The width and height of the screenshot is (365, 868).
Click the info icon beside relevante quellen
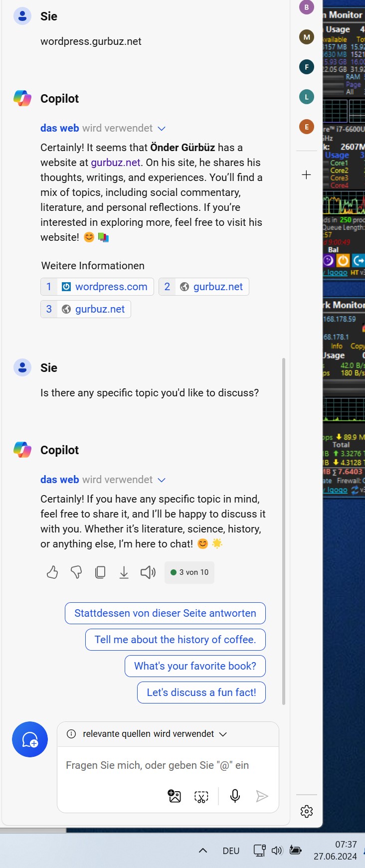tap(71, 734)
